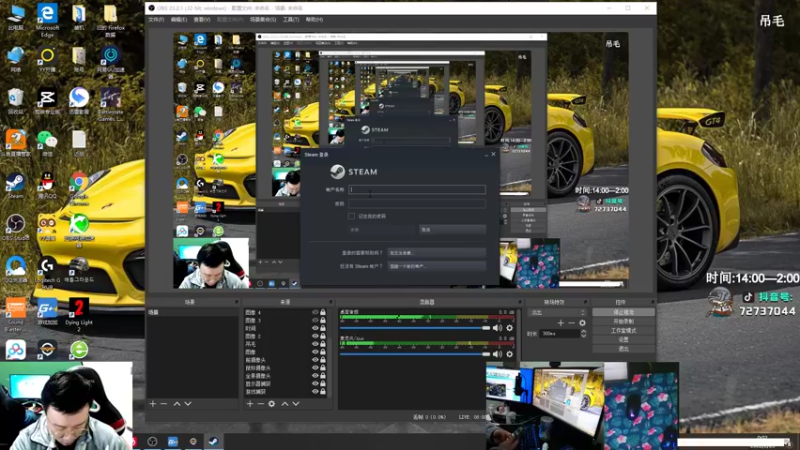The width and height of the screenshot is (800, 450).
Task: Hide the 吊毛 source with eye icon
Action: click(x=315, y=344)
